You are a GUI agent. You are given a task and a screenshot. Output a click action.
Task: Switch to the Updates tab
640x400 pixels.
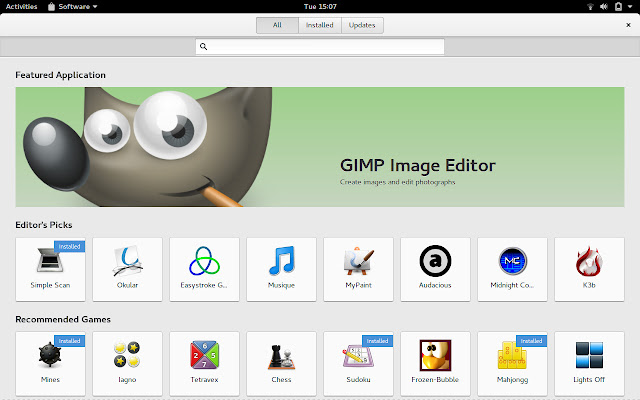point(362,25)
